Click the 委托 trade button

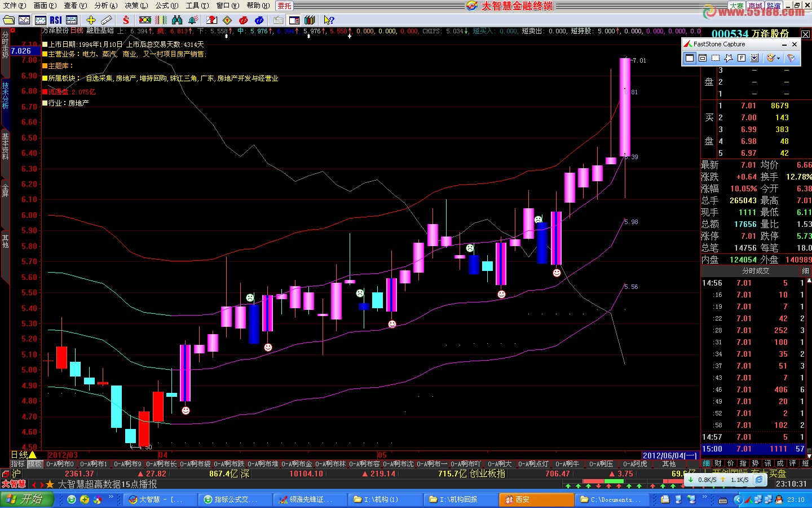[284, 6]
